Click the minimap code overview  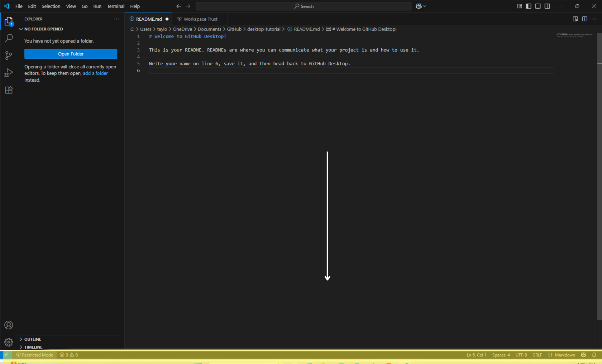click(574, 35)
